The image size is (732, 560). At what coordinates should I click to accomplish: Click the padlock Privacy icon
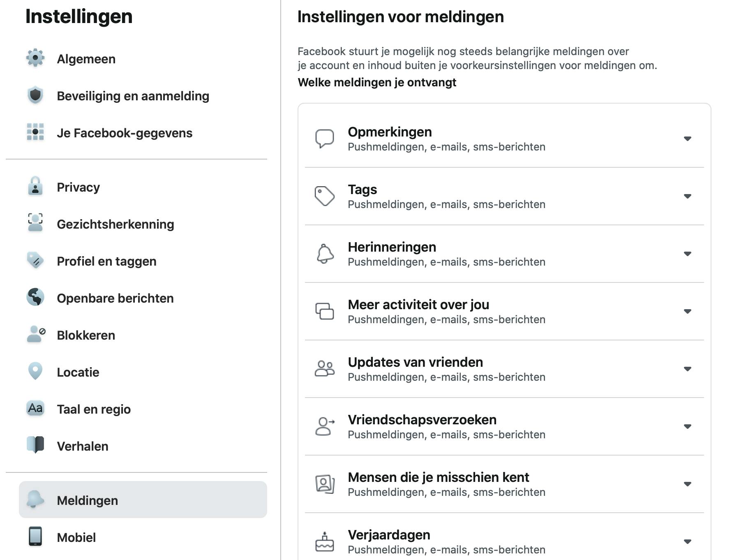point(35,186)
